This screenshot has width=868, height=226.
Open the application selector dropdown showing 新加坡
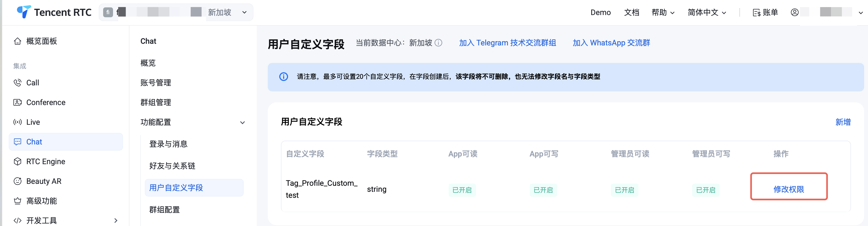(x=244, y=12)
